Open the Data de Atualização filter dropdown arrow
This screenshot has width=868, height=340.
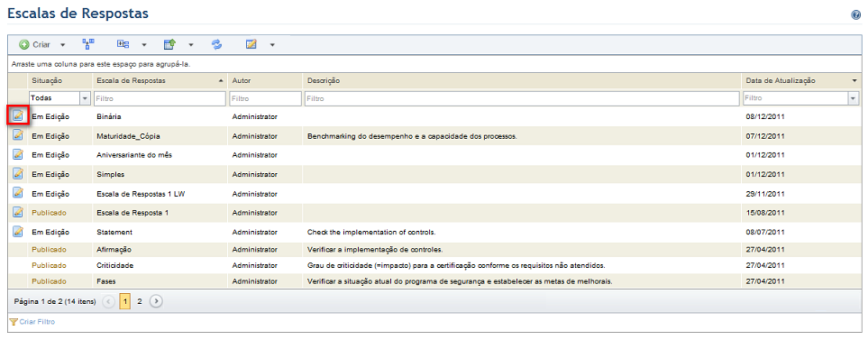853,98
